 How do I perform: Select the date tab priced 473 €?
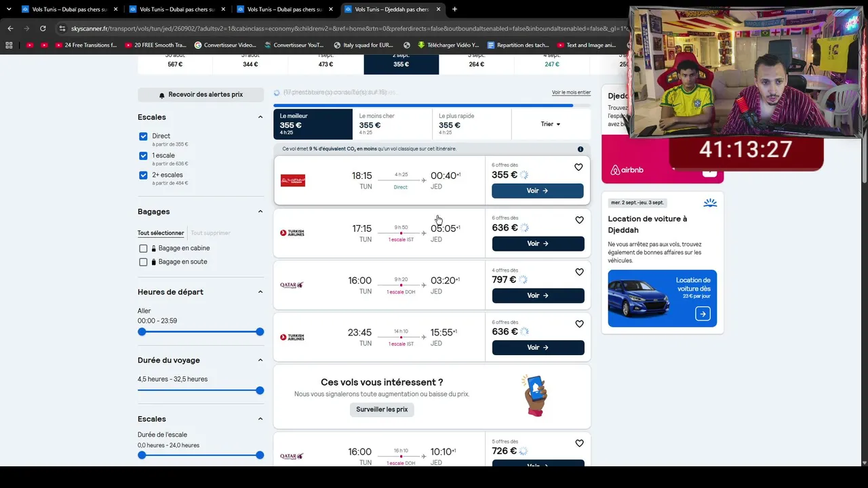pyautogui.click(x=326, y=64)
